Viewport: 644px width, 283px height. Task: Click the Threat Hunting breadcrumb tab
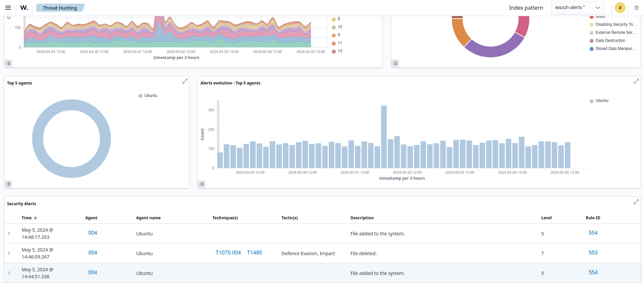tap(60, 8)
